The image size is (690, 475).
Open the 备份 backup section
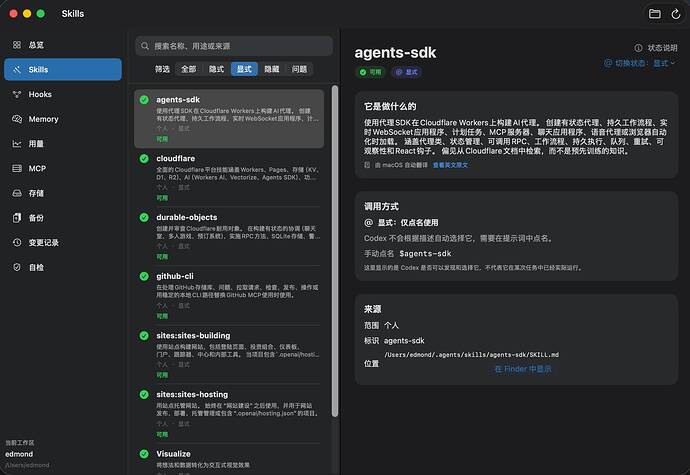63,218
